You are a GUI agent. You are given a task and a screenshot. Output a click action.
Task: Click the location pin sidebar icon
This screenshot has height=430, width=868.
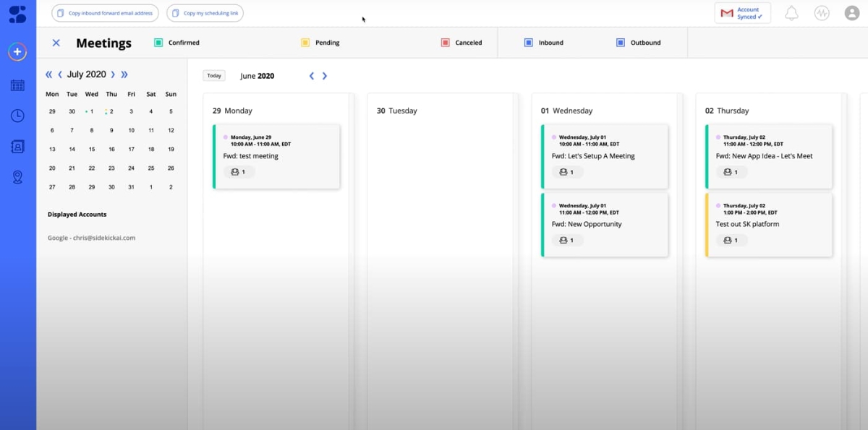tap(17, 177)
